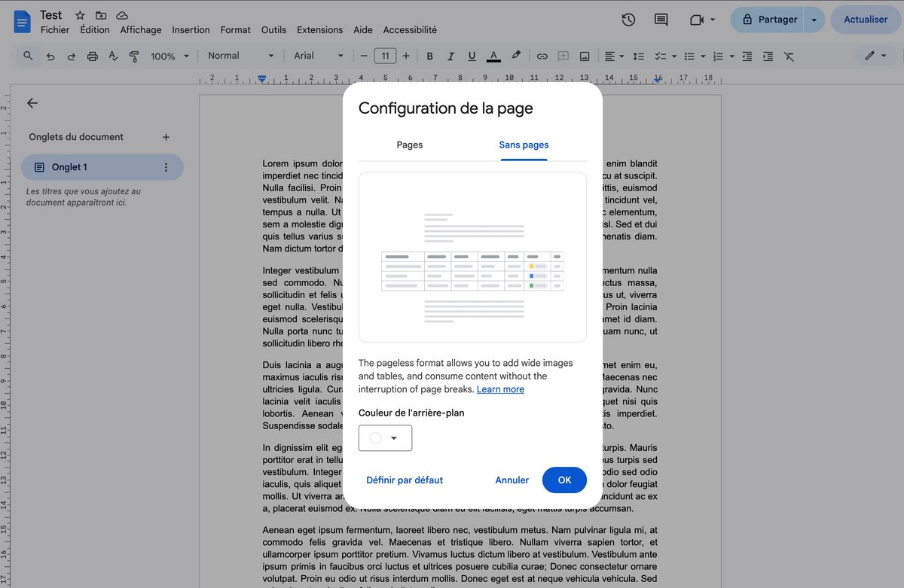
Task: Open the font family dropdown showing Arial
Action: click(x=317, y=56)
